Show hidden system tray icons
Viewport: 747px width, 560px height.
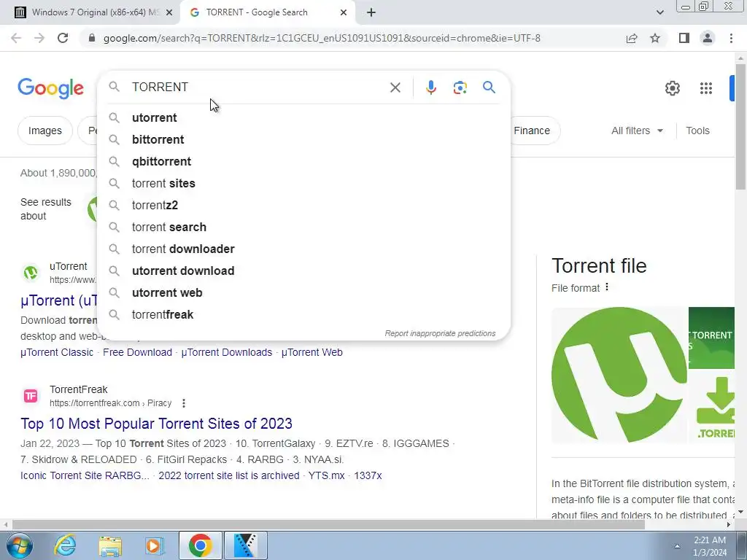[x=677, y=547]
